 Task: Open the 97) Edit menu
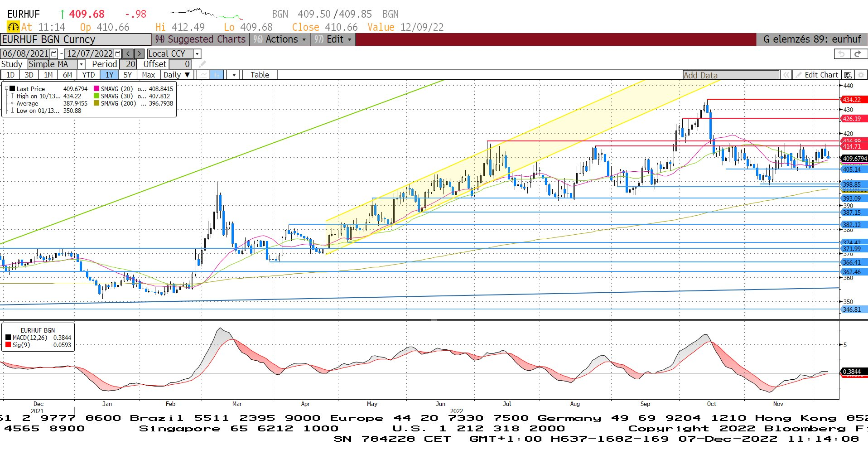(x=333, y=39)
